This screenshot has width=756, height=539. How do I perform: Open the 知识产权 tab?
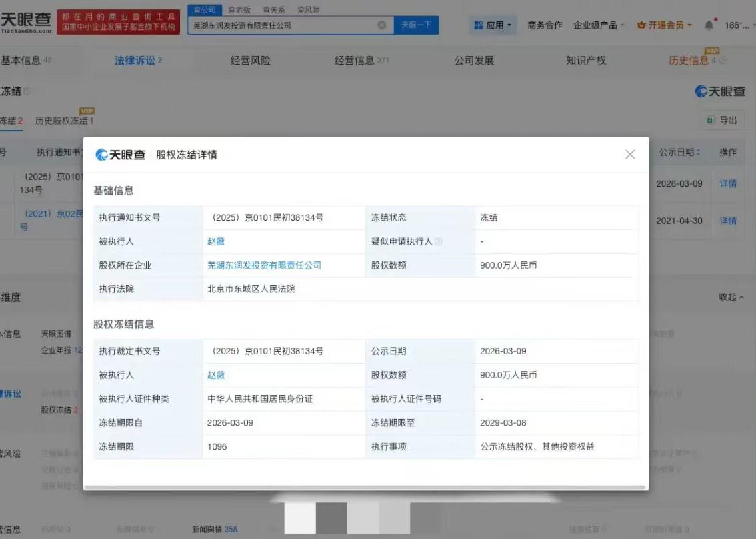click(x=586, y=61)
